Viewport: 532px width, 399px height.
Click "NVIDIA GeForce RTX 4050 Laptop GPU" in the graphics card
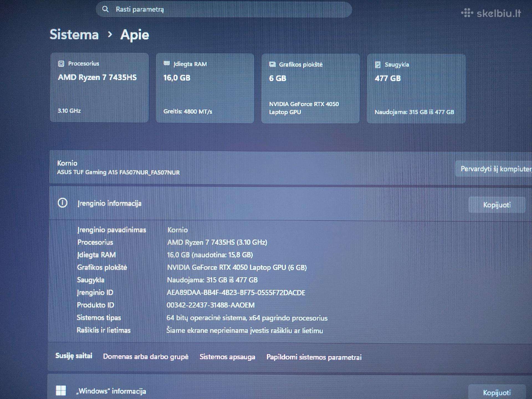click(x=304, y=108)
